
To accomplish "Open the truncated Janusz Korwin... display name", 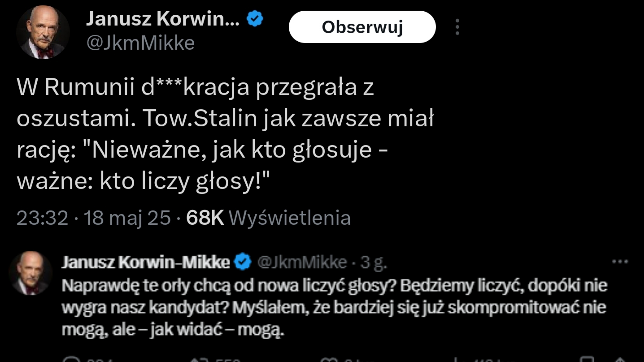I will click(163, 19).
